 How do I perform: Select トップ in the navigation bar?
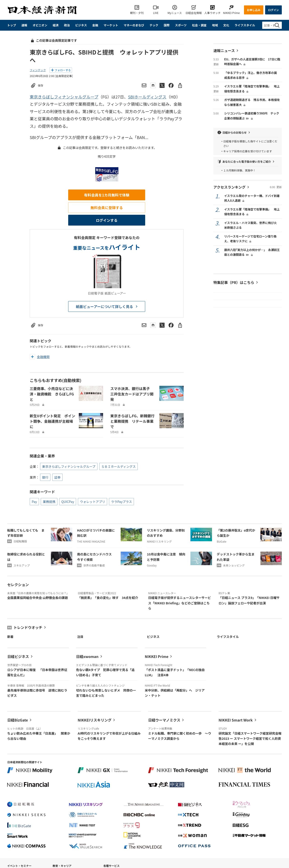tap(12, 25)
